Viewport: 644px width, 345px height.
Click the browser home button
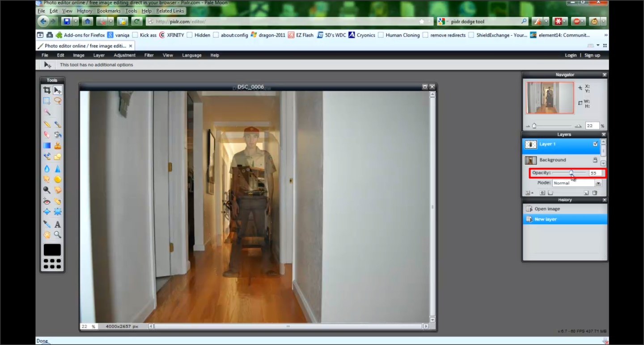(x=88, y=21)
